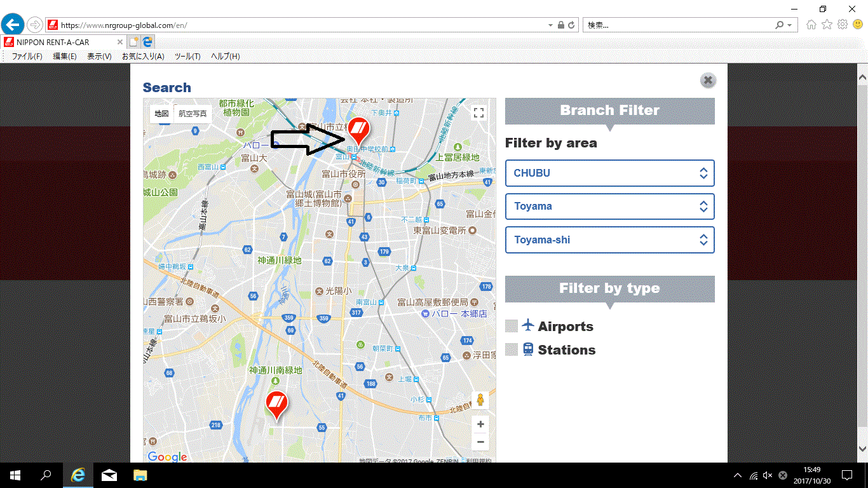Switch map to 地図 view

tap(161, 114)
